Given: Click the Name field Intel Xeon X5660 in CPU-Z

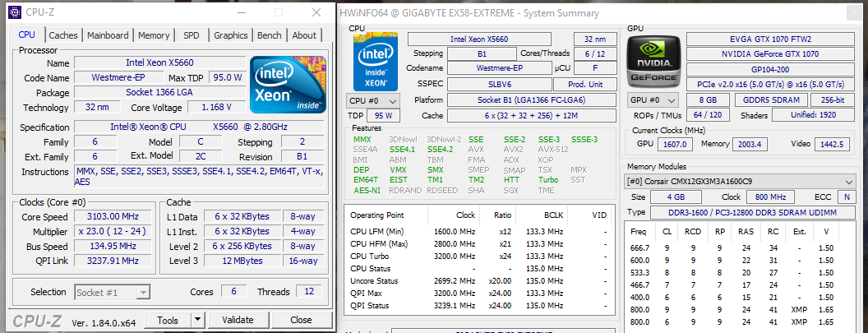Looking at the screenshot, I should [x=160, y=62].
